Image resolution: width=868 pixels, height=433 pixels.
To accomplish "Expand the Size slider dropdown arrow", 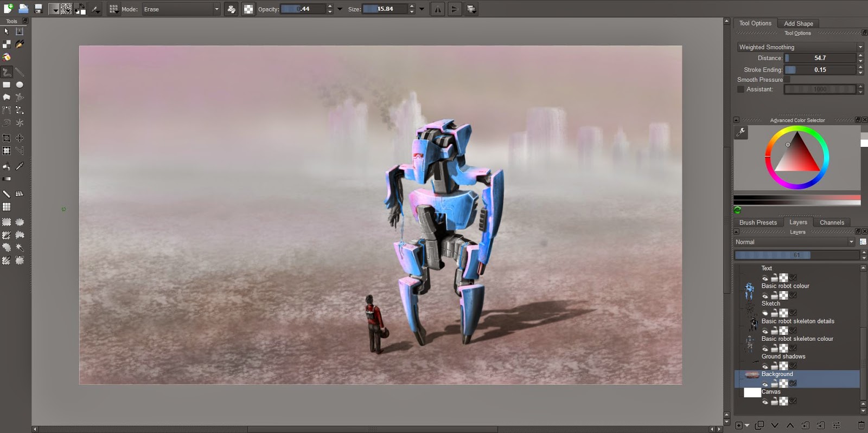I will [x=422, y=9].
